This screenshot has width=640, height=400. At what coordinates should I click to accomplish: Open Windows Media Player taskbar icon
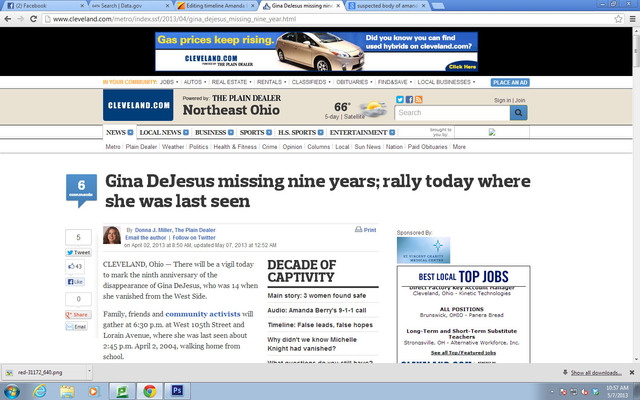click(x=93, y=391)
